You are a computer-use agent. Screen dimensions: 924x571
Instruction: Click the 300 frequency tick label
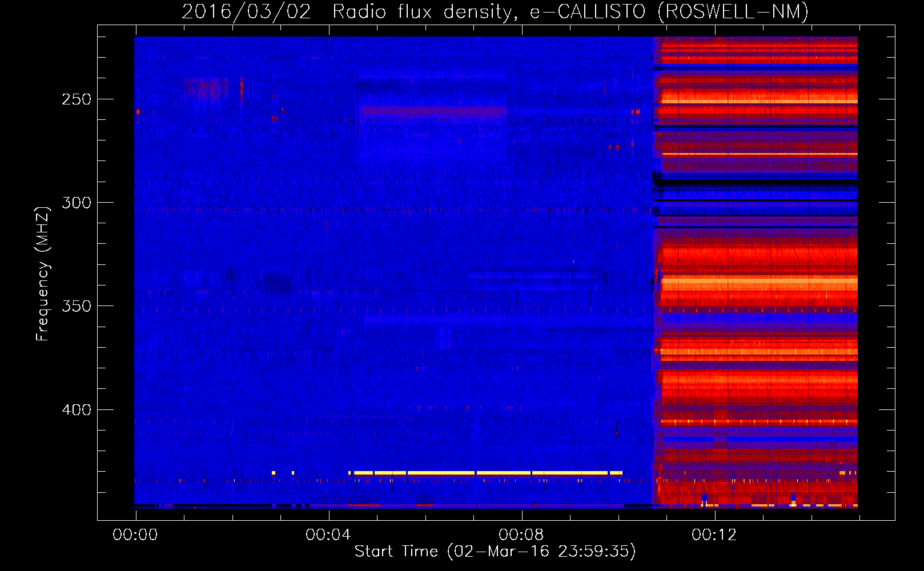[77, 203]
